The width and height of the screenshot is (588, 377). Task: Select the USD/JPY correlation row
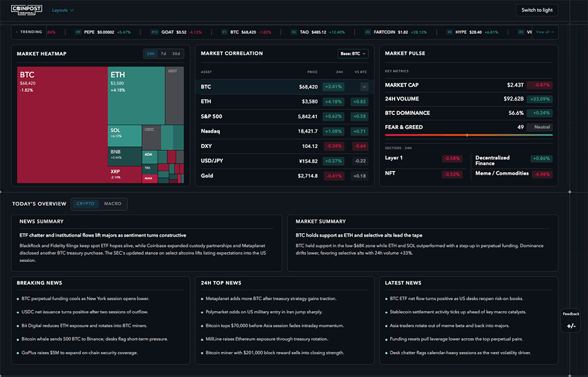(284, 161)
